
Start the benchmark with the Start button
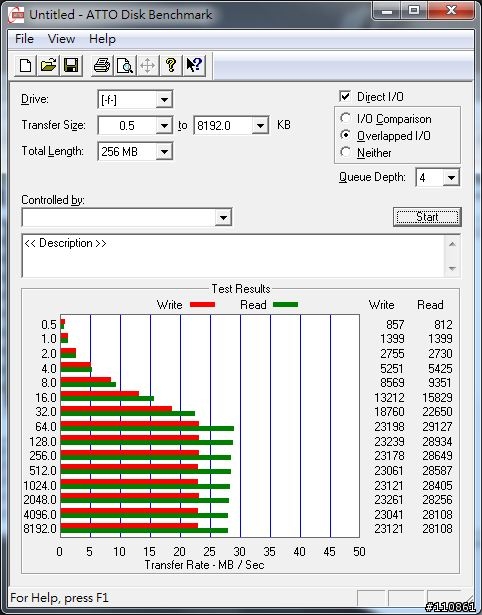click(x=427, y=217)
